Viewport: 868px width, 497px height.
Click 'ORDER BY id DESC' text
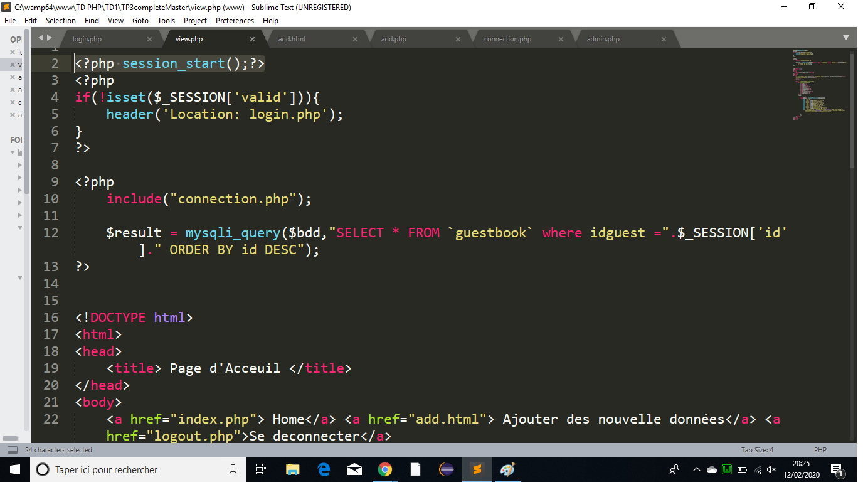click(x=233, y=250)
